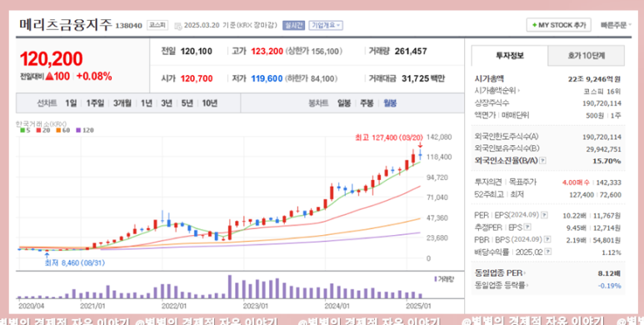Click the 코스피 market badge
Viewport: 644px width, 325px height.
tap(157, 25)
